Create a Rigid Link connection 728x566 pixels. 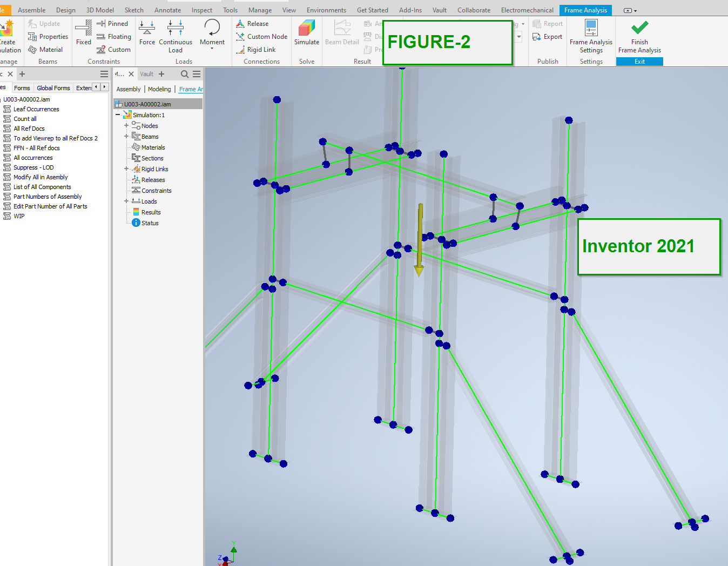(x=255, y=50)
